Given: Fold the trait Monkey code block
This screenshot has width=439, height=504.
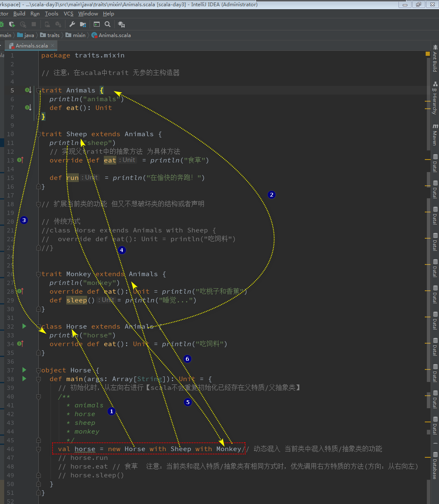Looking at the screenshot, I should tap(38, 274).
